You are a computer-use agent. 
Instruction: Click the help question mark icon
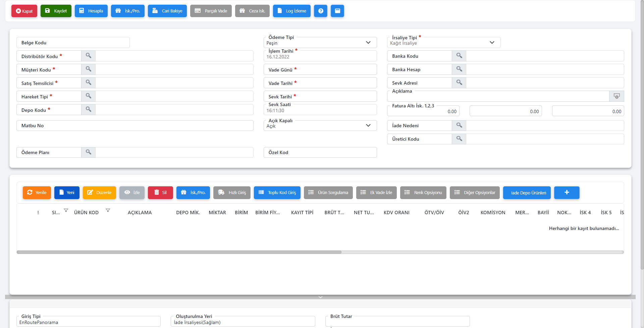click(x=320, y=11)
